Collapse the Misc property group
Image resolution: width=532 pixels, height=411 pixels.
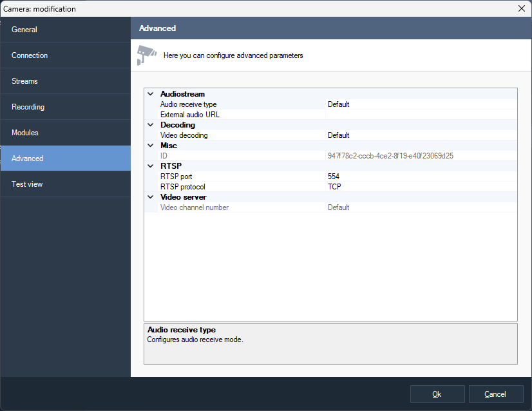[x=151, y=146]
